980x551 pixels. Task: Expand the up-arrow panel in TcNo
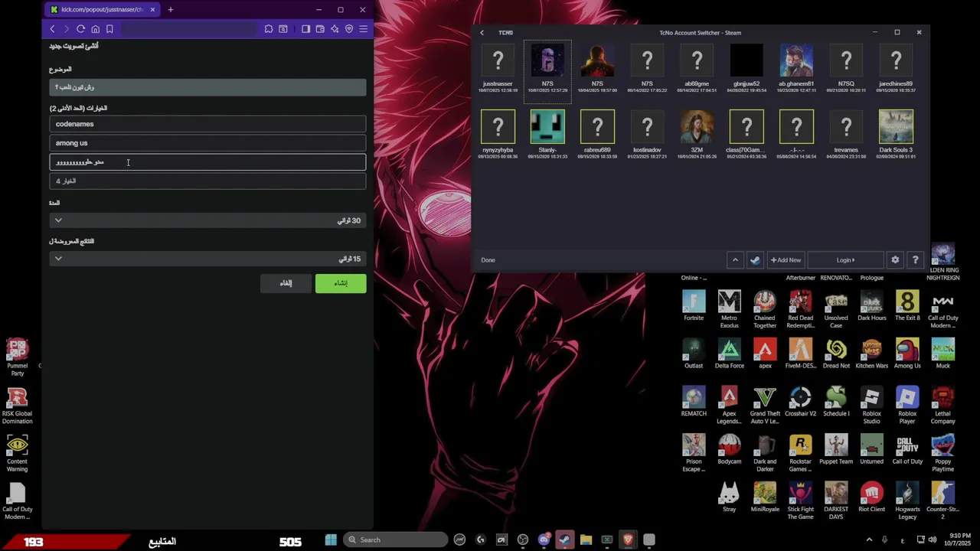735,260
